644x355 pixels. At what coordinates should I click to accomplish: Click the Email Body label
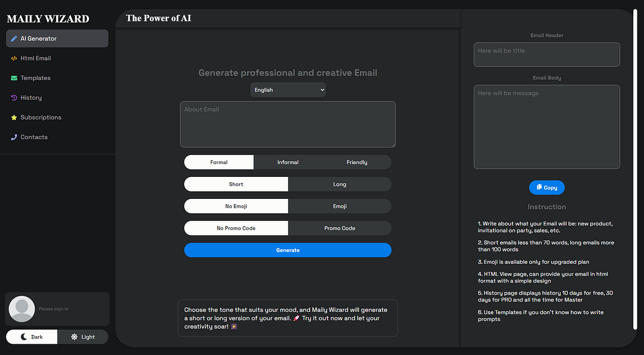coord(547,78)
